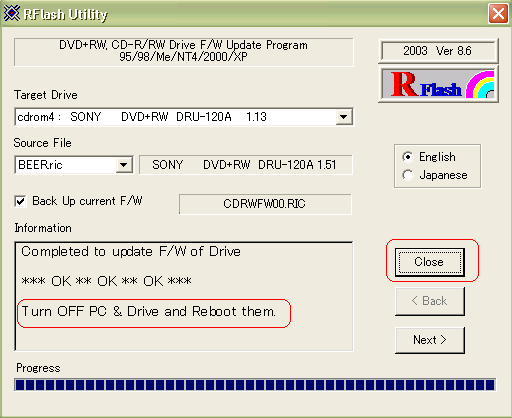The image size is (512, 418).
Task: Click the RFlash Utility title bar text
Action: tap(66, 14)
